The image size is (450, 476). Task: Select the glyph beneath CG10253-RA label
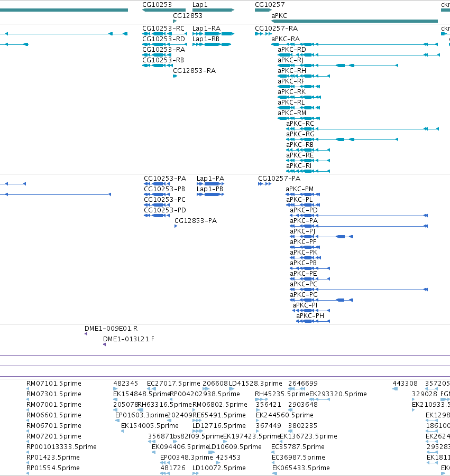(158, 55)
